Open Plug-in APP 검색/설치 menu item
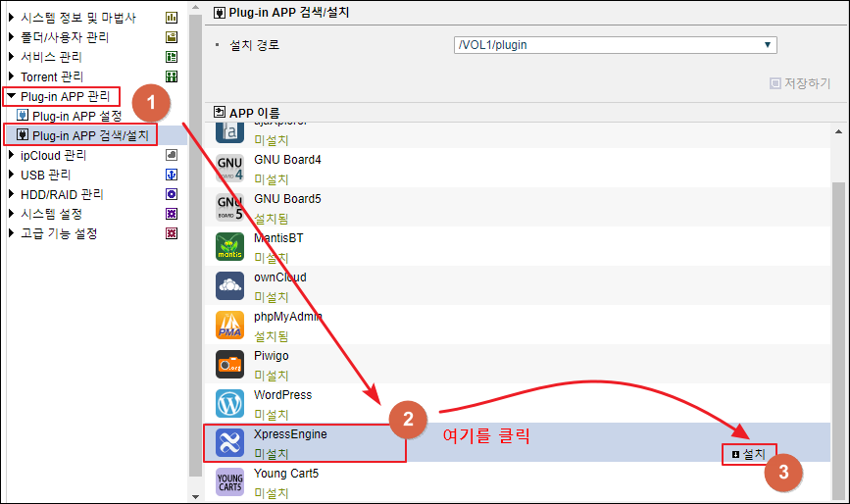The image size is (850, 504). coord(90,135)
